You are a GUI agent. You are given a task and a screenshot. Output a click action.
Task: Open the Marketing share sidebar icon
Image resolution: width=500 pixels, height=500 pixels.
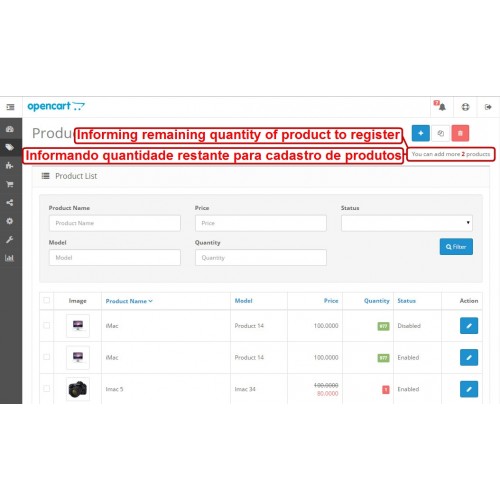(x=10, y=202)
